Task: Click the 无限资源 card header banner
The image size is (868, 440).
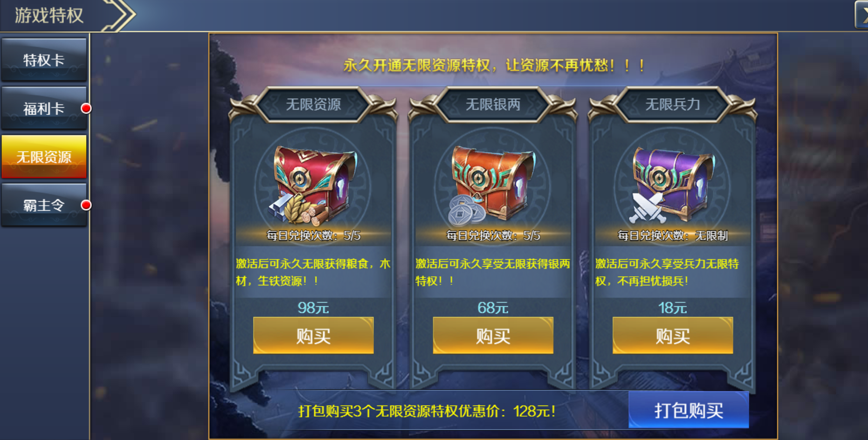Action: click(313, 104)
